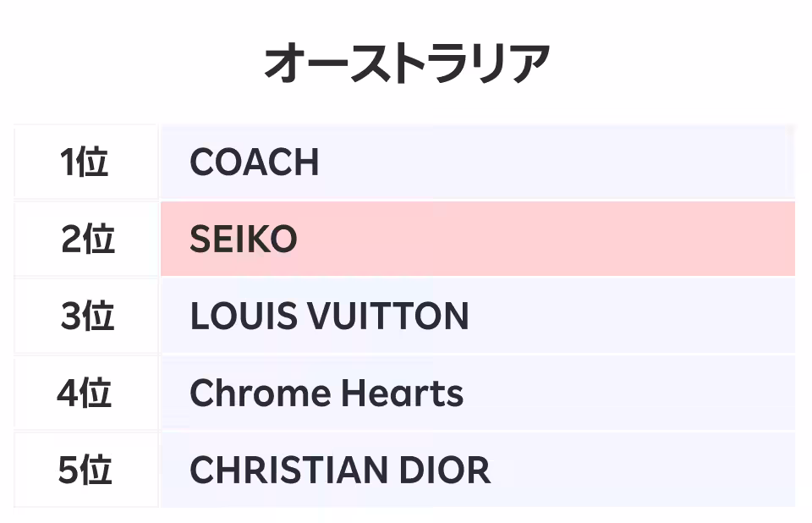The image size is (812, 523).
Task: Click the COACH text label
Action: tap(254, 162)
